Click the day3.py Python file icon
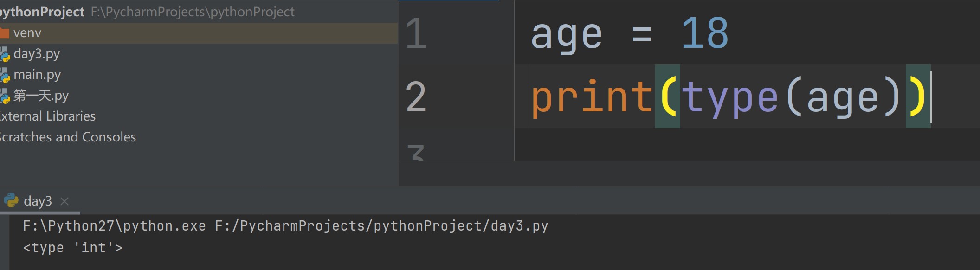The height and width of the screenshot is (270, 980). click(x=5, y=55)
